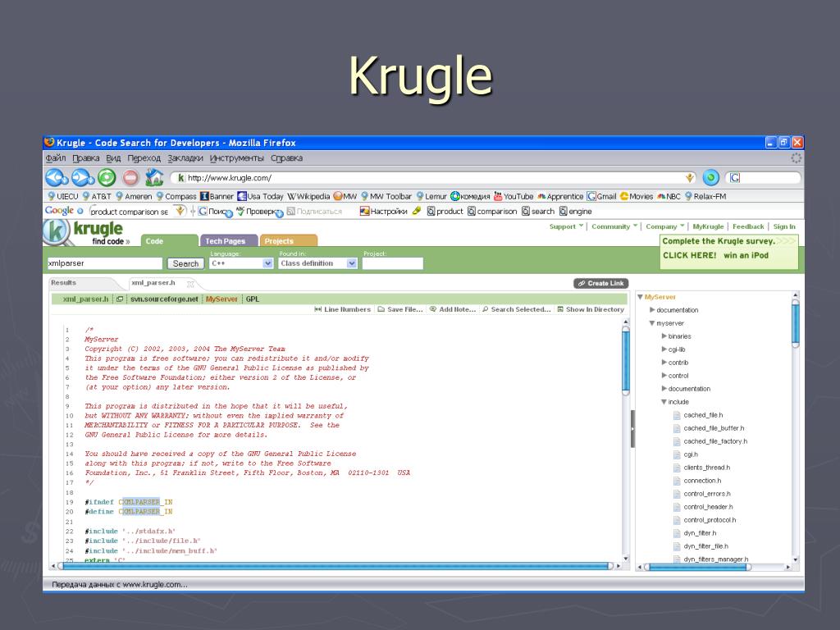
Task: Click the Feedback link
Action: point(748,226)
